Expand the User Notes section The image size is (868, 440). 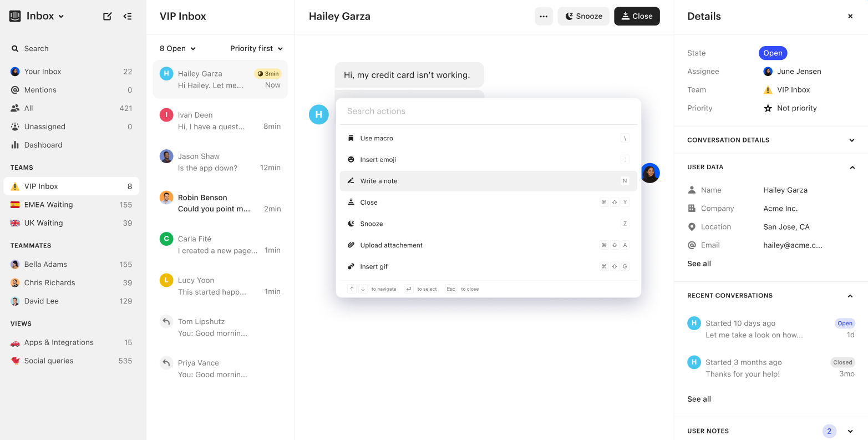pos(850,431)
